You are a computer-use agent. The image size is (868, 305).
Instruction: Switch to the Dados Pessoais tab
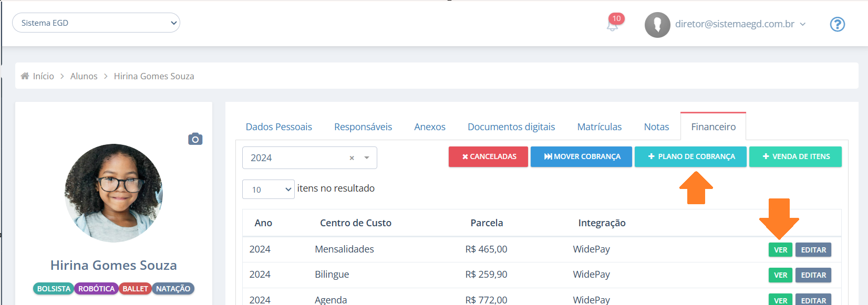click(279, 127)
